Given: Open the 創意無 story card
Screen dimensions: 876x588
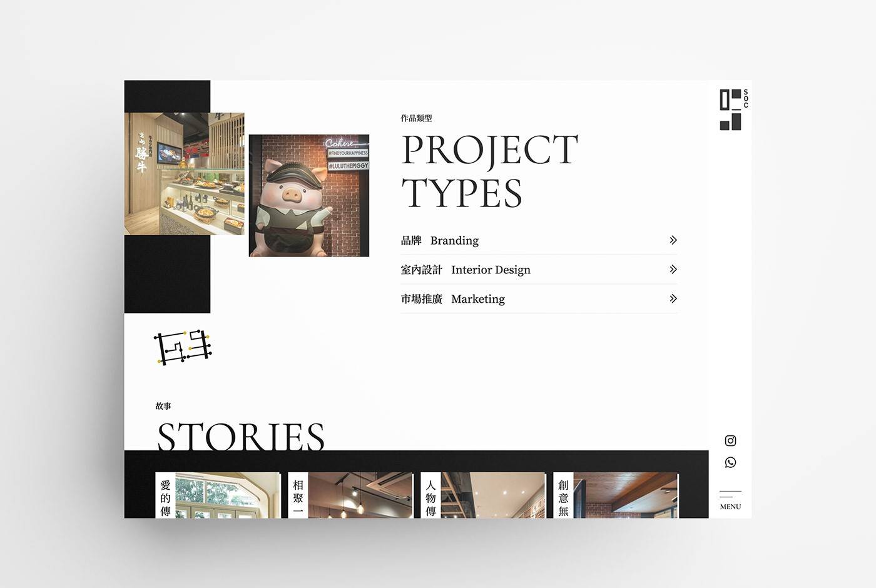Looking at the screenshot, I should click(x=616, y=495).
